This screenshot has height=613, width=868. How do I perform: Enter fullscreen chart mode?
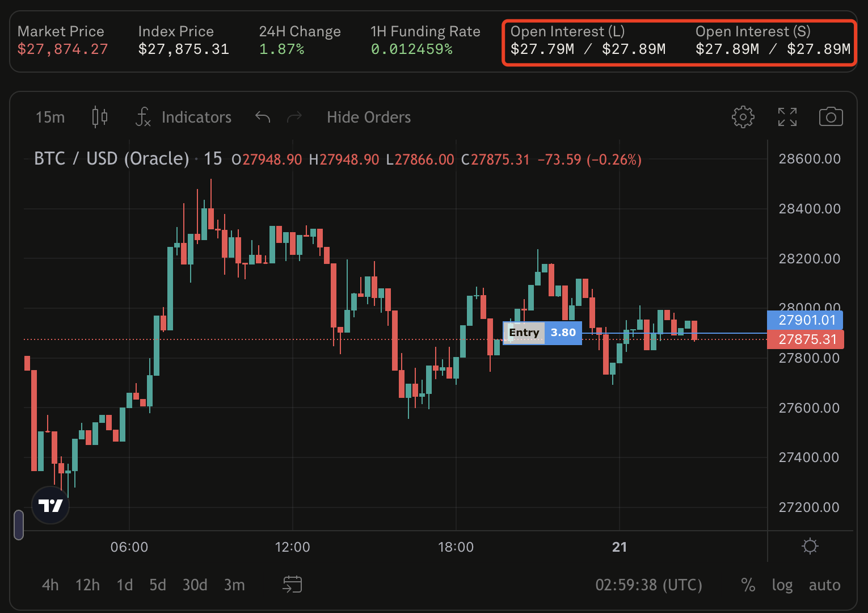787,117
